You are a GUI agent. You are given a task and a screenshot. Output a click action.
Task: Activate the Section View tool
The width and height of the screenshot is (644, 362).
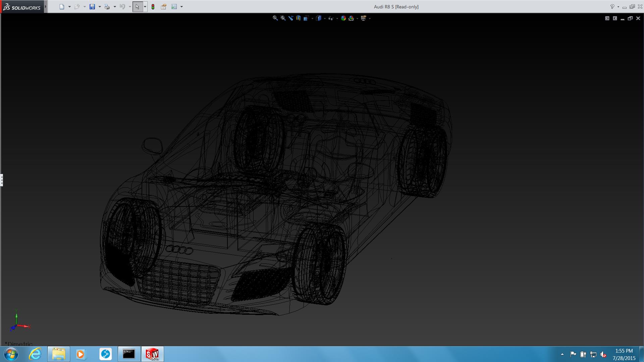point(298,18)
